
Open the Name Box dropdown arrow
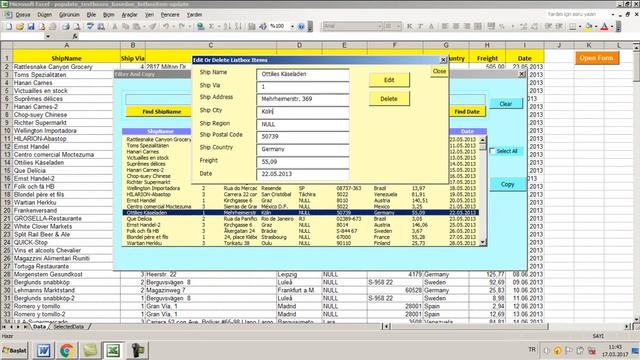point(48,36)
